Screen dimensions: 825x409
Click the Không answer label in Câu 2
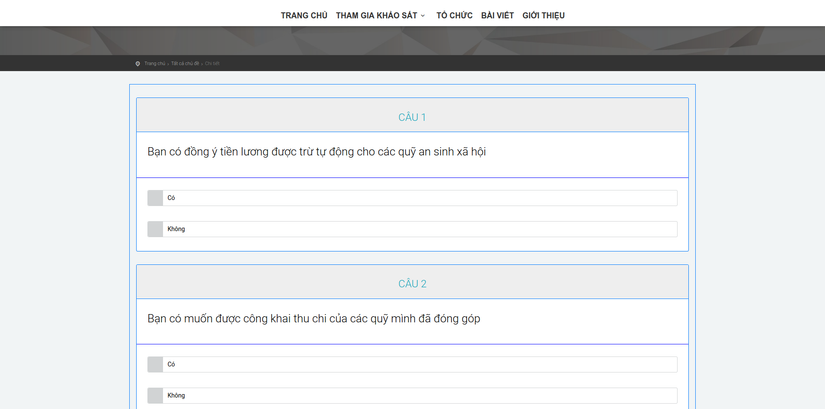(x=176, y=395)
